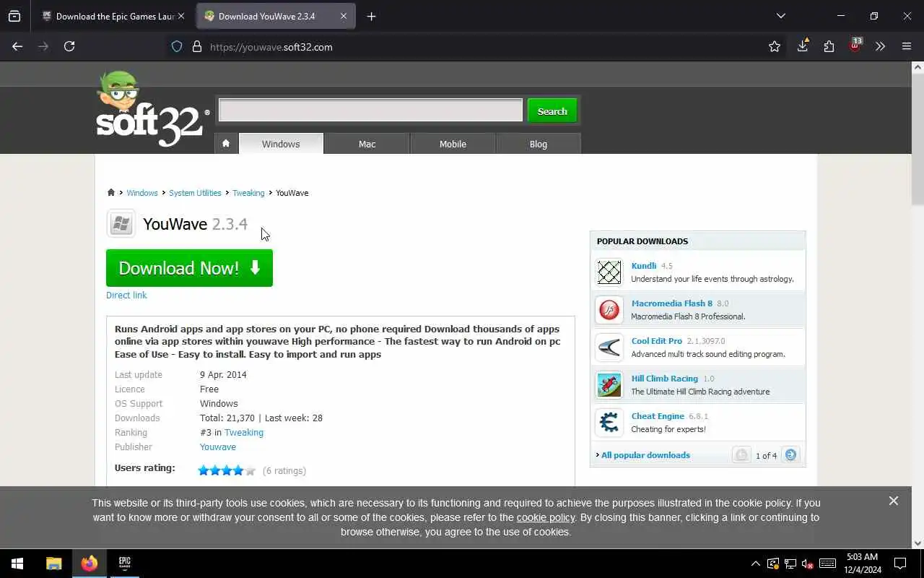Open System Utilities breadcrumb link

(x=195, y=193)
